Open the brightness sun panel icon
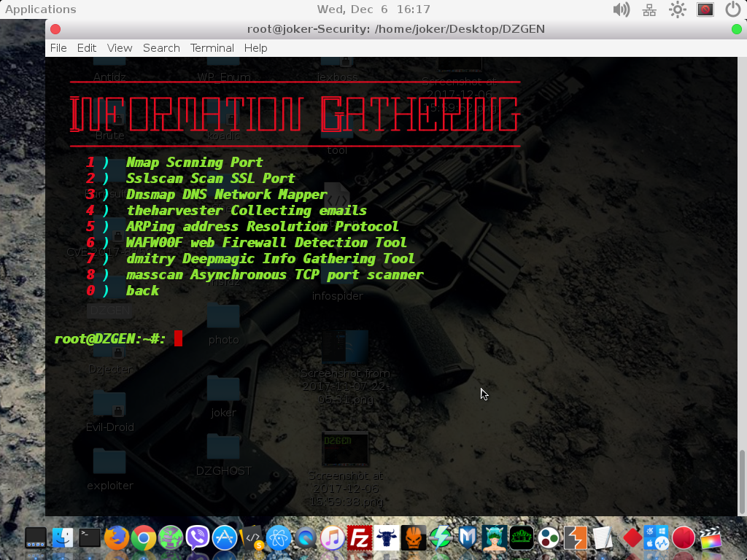 pyautogui.click(x=677, y=9)
